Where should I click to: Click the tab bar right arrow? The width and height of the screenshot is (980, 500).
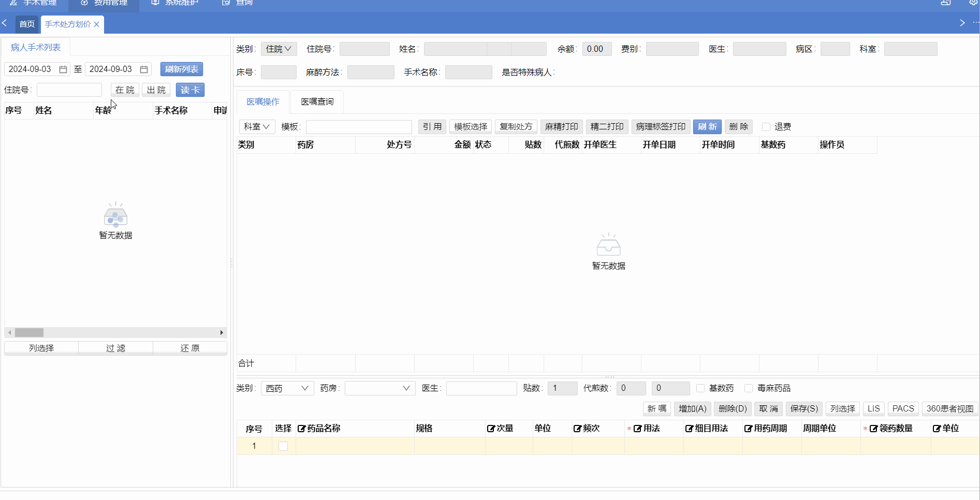(x=962, y=23)
